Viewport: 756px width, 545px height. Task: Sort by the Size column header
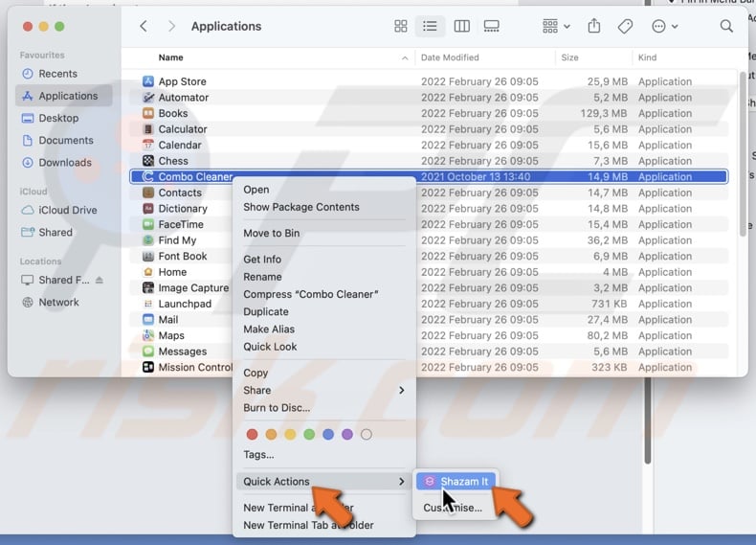point(569,57)
